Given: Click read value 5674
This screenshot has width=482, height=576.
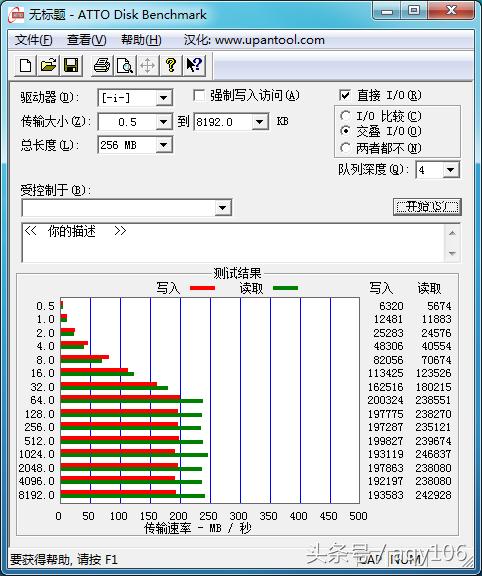Looking at the screenshot, I should (439, 306).
